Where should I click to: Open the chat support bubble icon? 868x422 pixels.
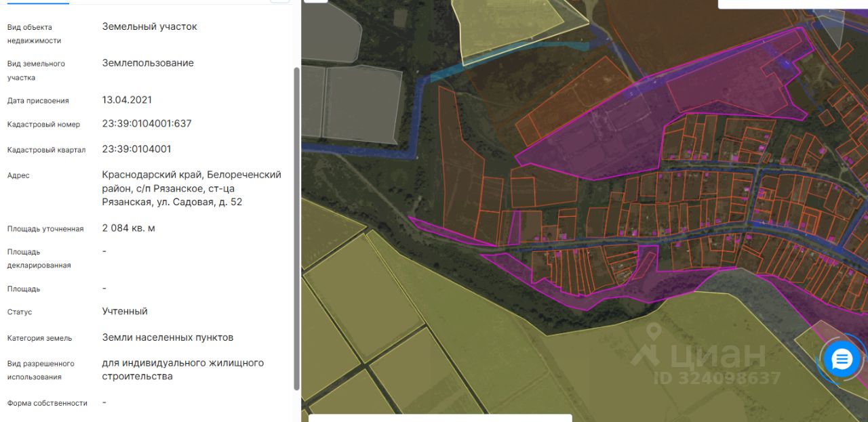click(842, 359)
